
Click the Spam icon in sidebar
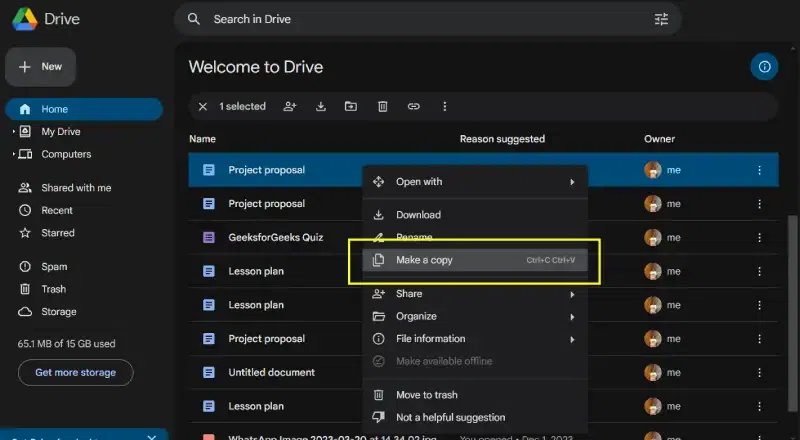point(25,266)
